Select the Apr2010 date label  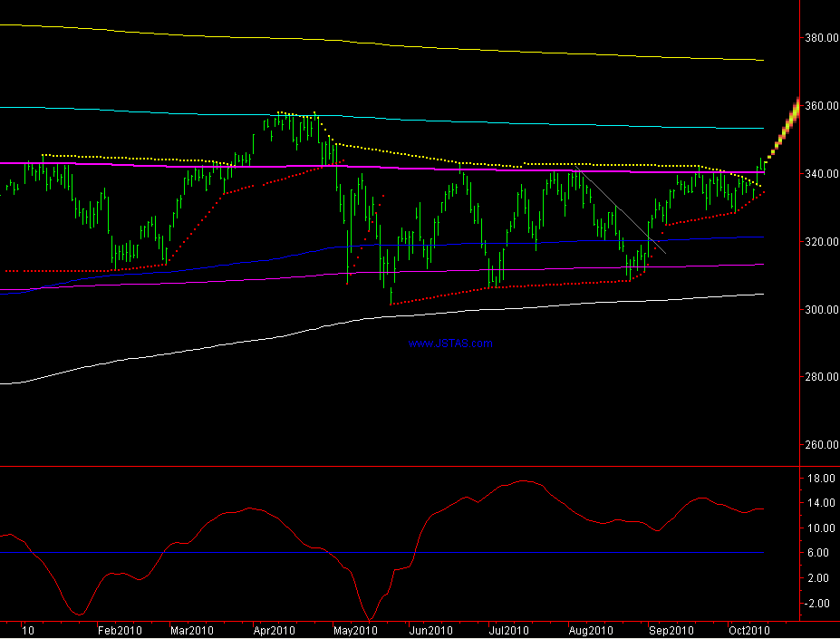pos(274,630)
